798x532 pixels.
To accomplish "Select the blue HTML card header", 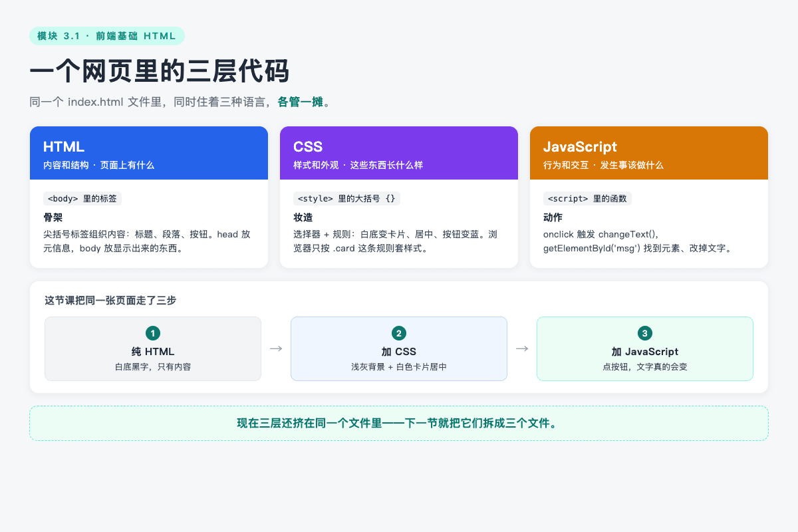I will (149, 153).
